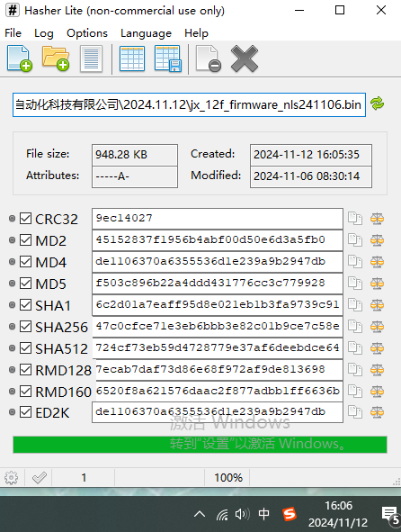The height and width of the screenshot is (532, 401).
Task: Uncheck the RMD160 checkbox
Action: point(25,392)
